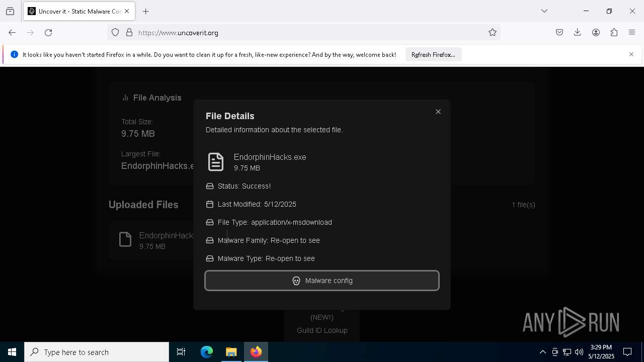
Task: Click the tracking protection shield icon
Action: coord(115,33)
